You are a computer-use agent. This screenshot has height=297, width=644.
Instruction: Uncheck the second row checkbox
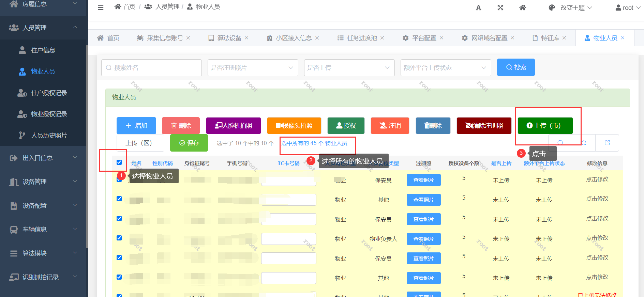tap(119, 199)
